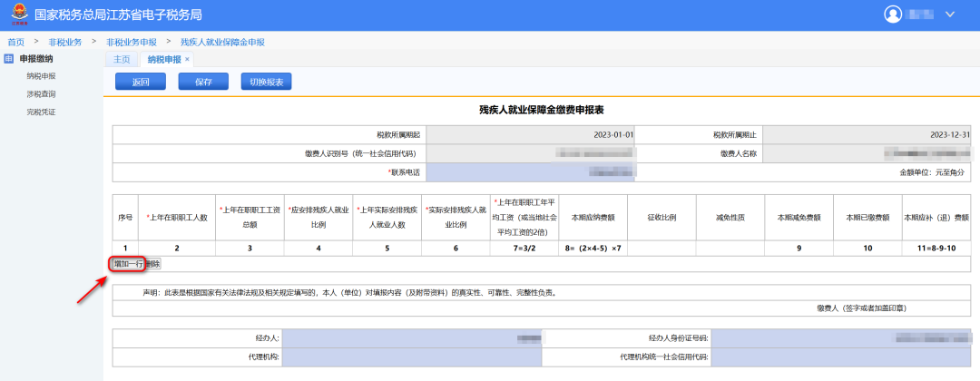Image resolution: width=980 pixels, height=381 pixels.
Task: Click the 本期减免费额 column header
Action: pos(799,218)
